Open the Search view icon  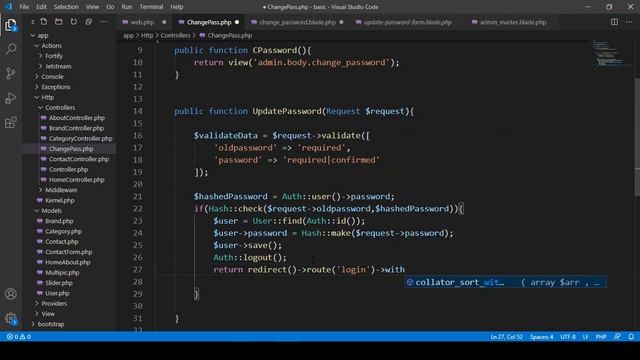tap(11, 49)
